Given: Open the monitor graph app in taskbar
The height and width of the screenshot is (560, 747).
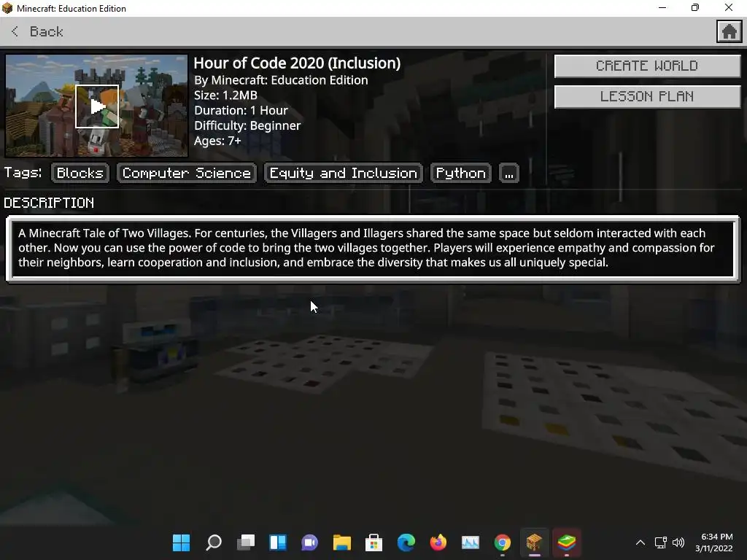Looking at the screenshot, I should 471,542.
